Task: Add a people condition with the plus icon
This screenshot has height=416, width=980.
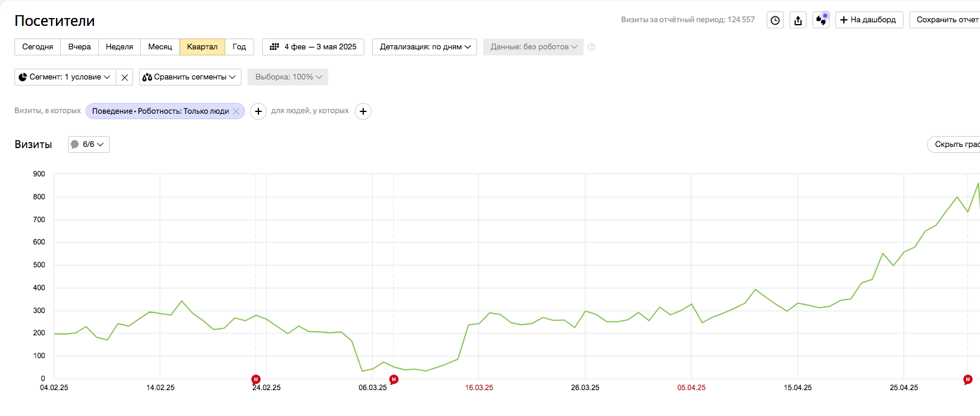Action: 363,111
